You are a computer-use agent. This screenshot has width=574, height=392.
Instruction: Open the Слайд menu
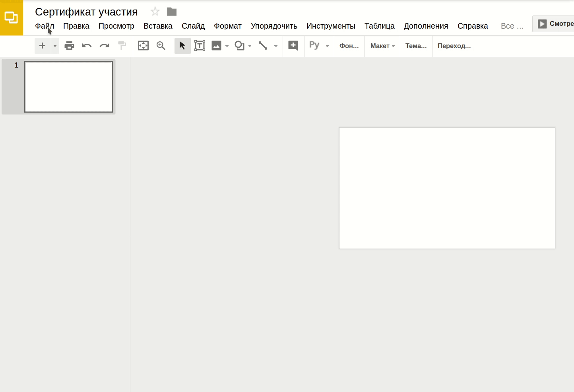[193, 26]
